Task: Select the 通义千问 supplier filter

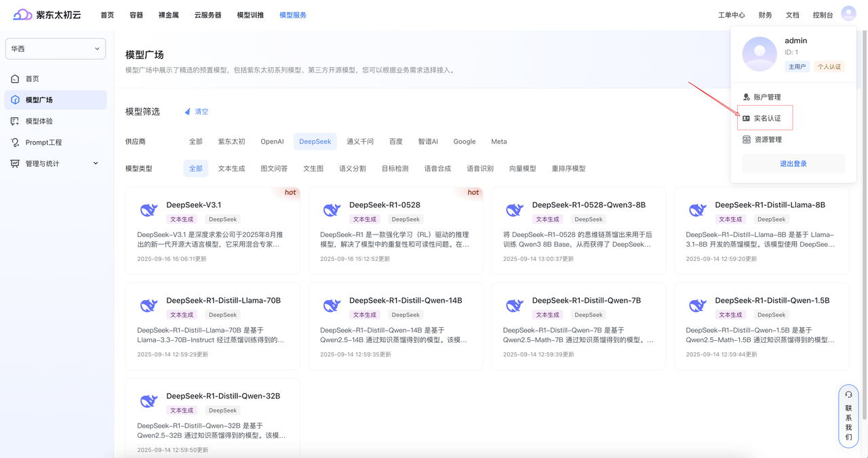Action: point(360,142)
